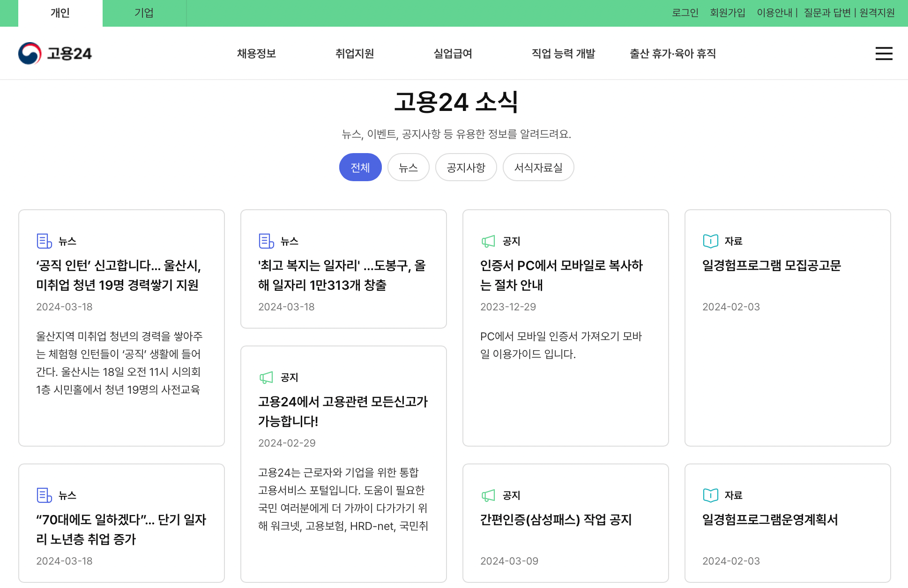Toggle the 서식자료실 filter
The height and width of the screenshot is (588, 908).
538,167
